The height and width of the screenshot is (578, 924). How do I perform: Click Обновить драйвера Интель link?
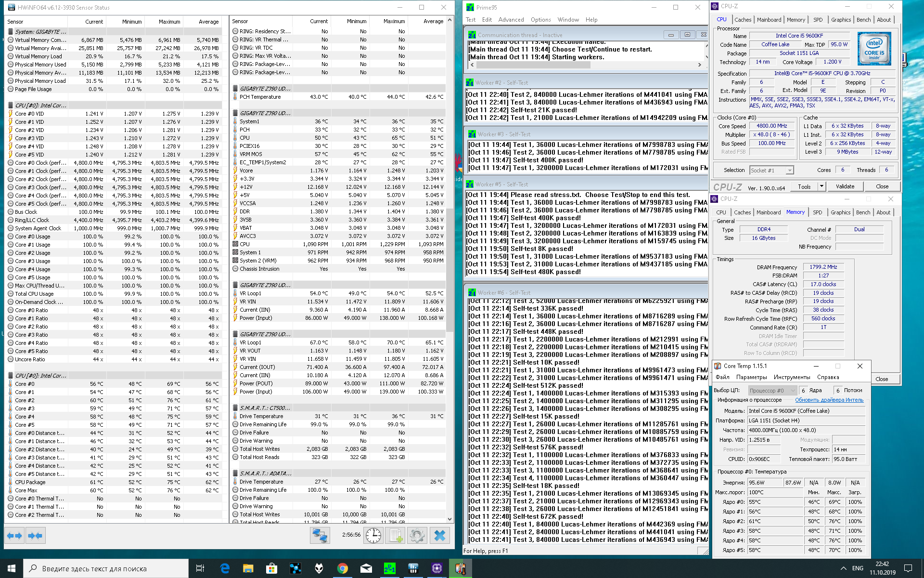point(829,400)
